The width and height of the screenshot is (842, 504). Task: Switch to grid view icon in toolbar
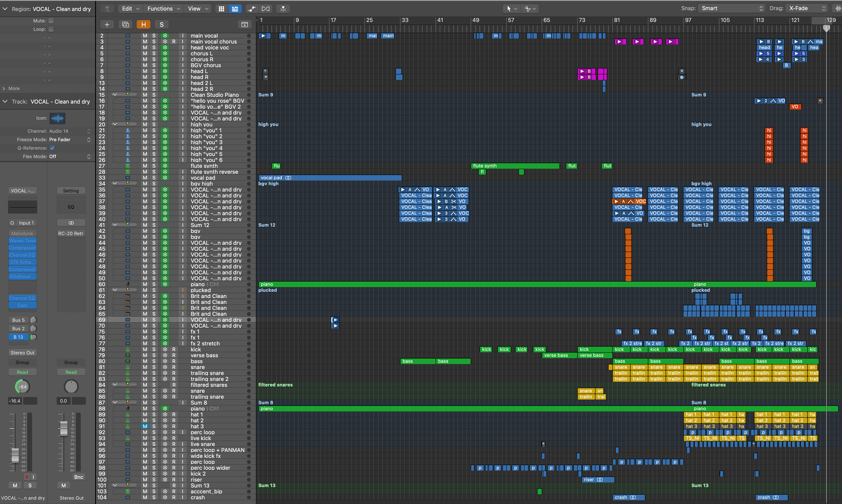point(221,9)
